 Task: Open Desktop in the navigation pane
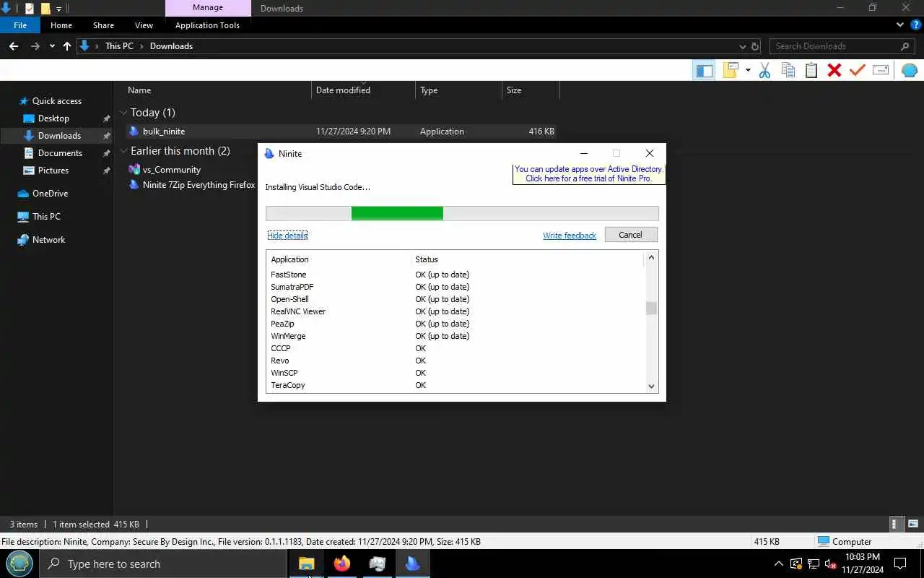(53, 118)
